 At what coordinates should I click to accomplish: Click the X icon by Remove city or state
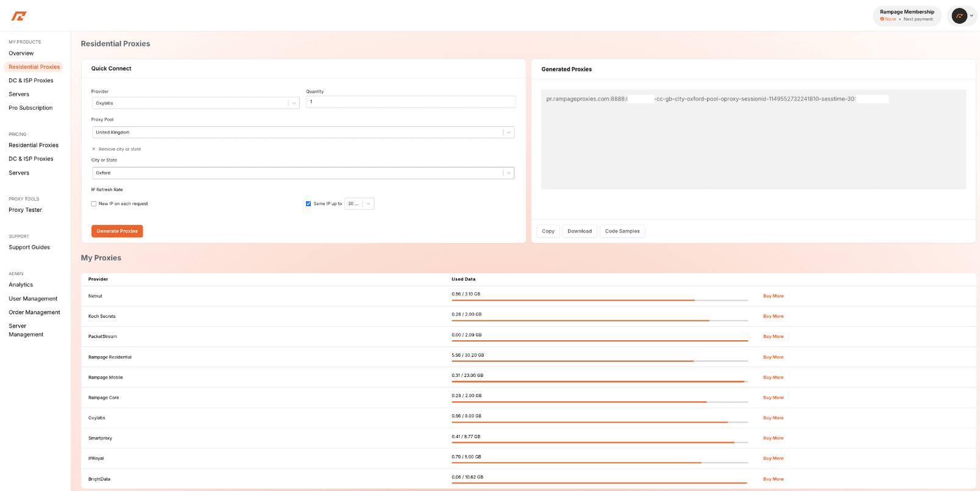click(93, 149)
